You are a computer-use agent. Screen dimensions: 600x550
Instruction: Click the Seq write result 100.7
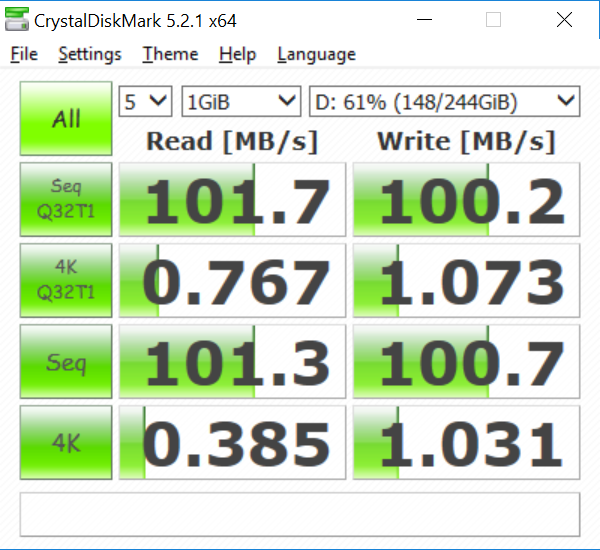(466, 362)
